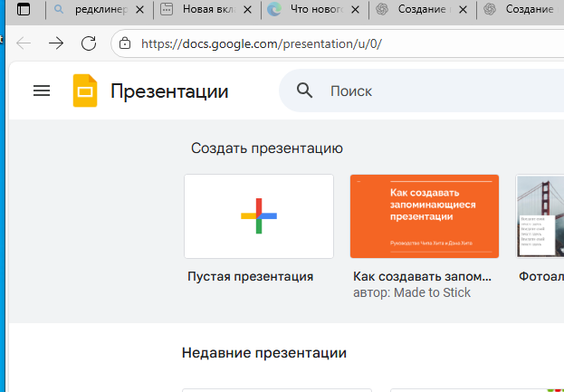
Task: Close the first Создание tab
Action: pos(463,10)
